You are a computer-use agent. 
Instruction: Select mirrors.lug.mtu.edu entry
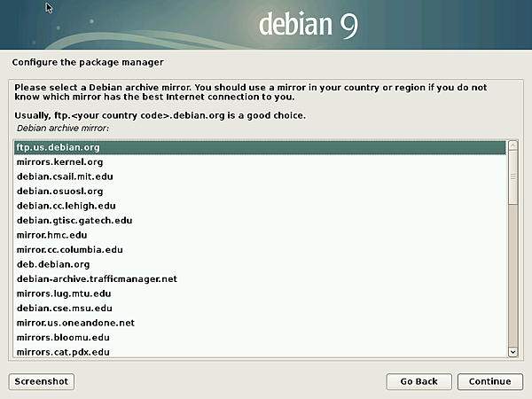[x=260, y=293]
